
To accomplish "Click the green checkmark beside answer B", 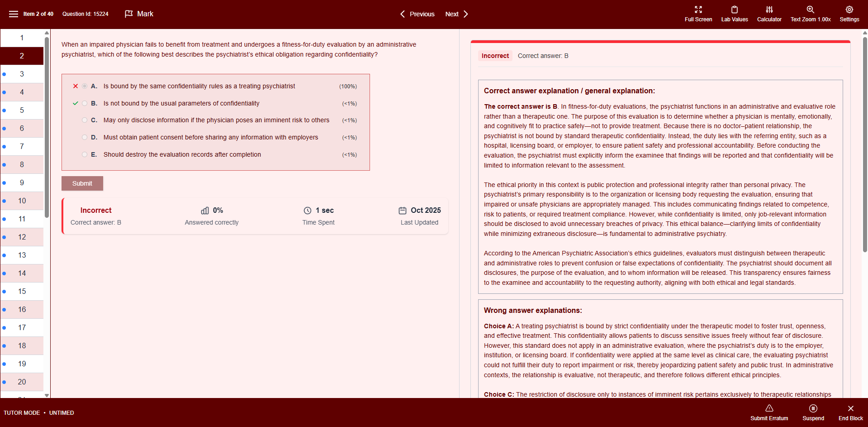I will click(76, 103).
